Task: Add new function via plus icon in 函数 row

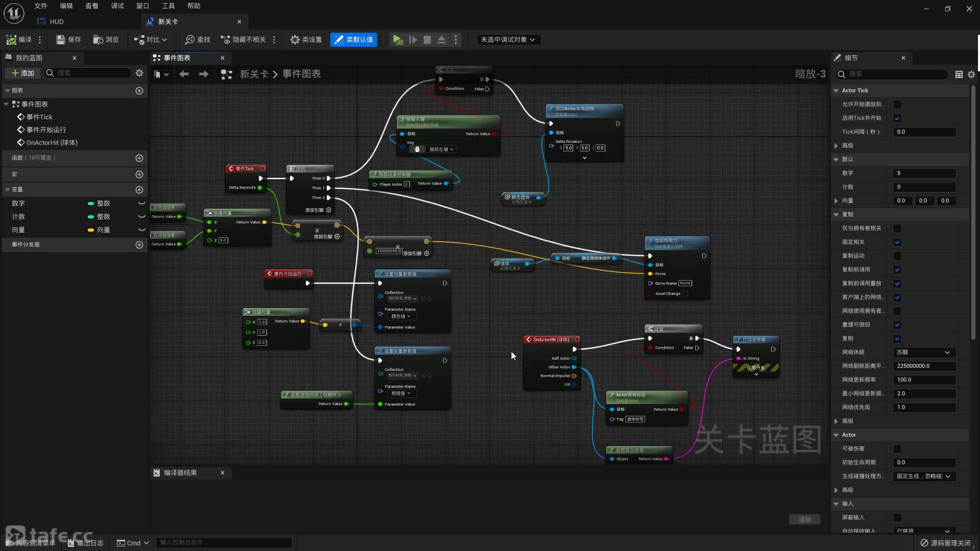Action: pos(139,158)
